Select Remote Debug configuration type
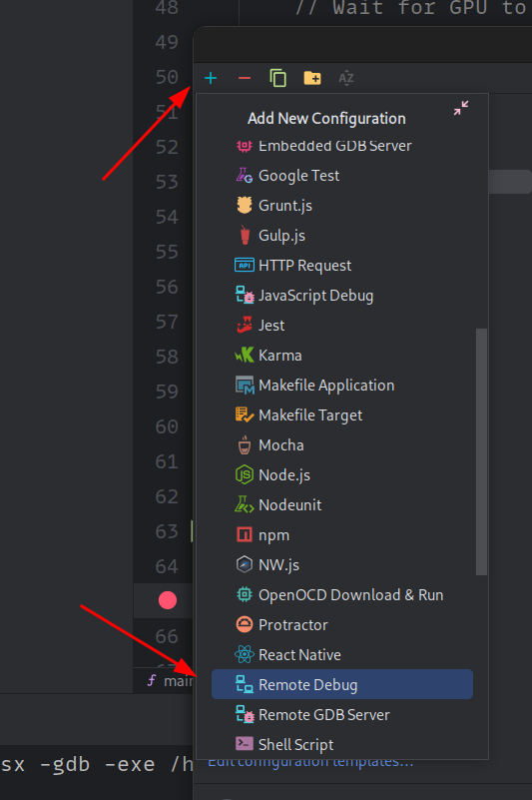 pos(342,685)
